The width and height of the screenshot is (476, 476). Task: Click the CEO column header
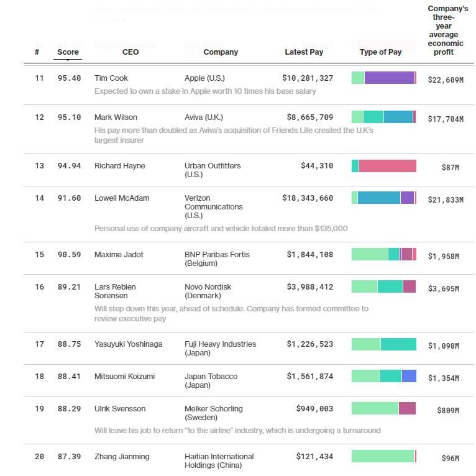130,52
